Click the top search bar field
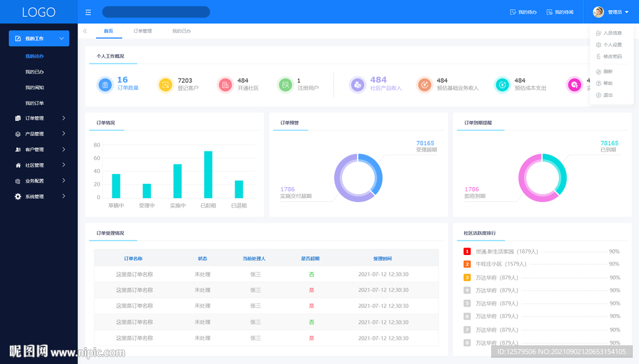 coord(156,12)
